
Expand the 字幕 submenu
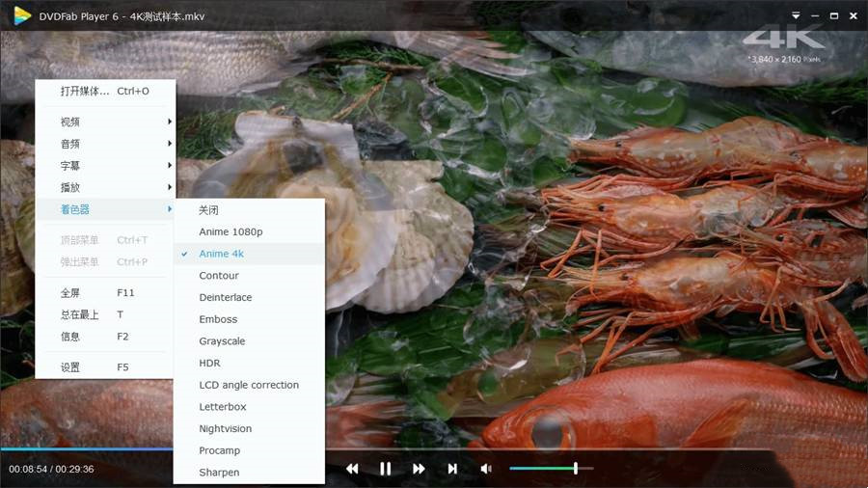pos(105,166)
